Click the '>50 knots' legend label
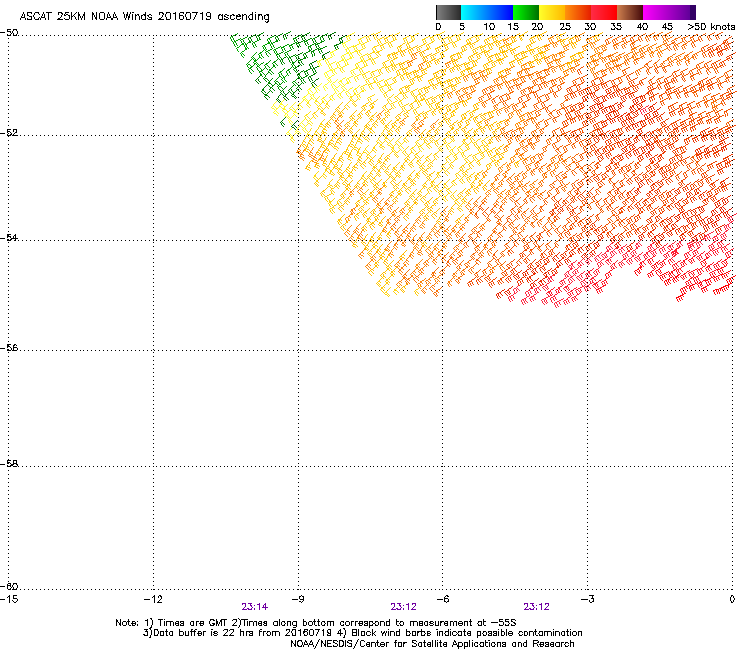740x650 pixels. pos(711,27)
